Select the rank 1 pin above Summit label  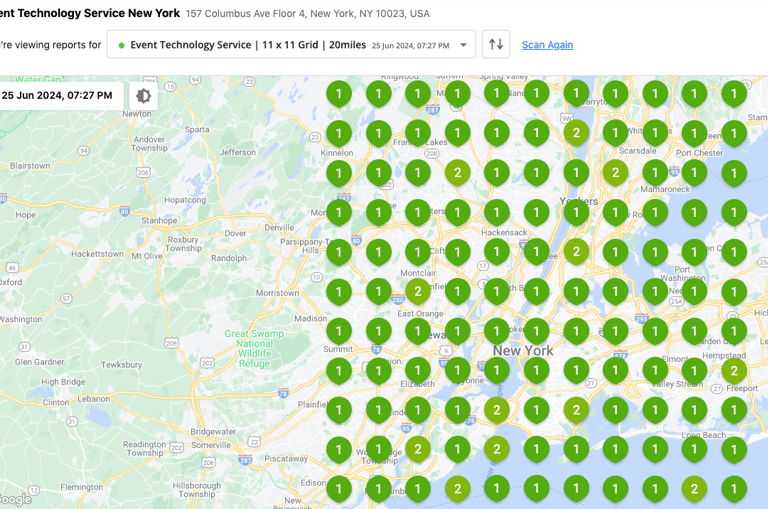339,332
